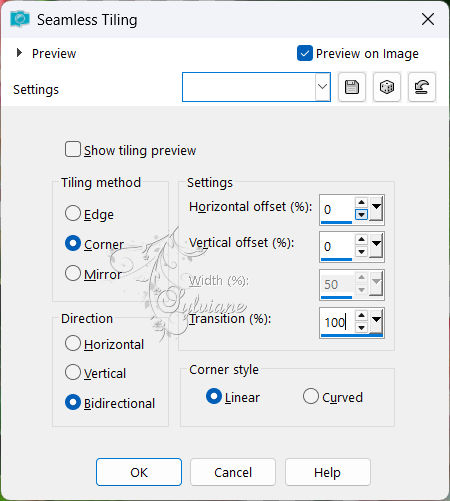The width and height of the screenshot is (450, 501).
Task: Enable Show tiling preview checkbox
Action: tap(73, 149)
